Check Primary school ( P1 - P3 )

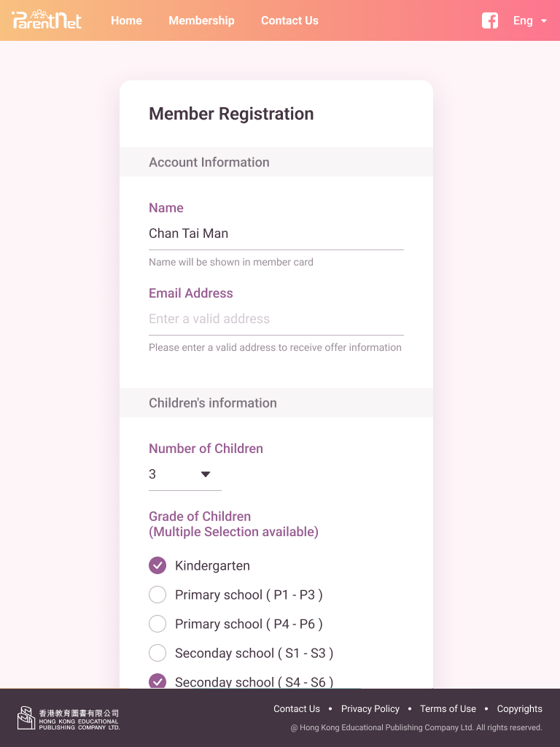click(157, 595)
